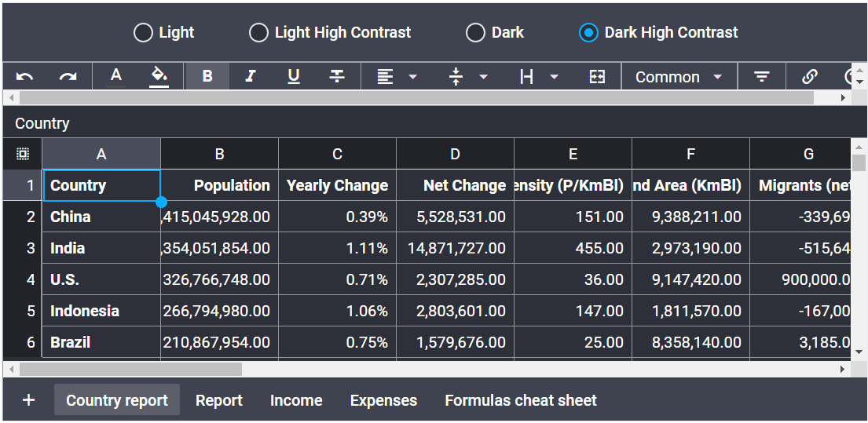Open the fill color bucket tool

tap(159, 76)
